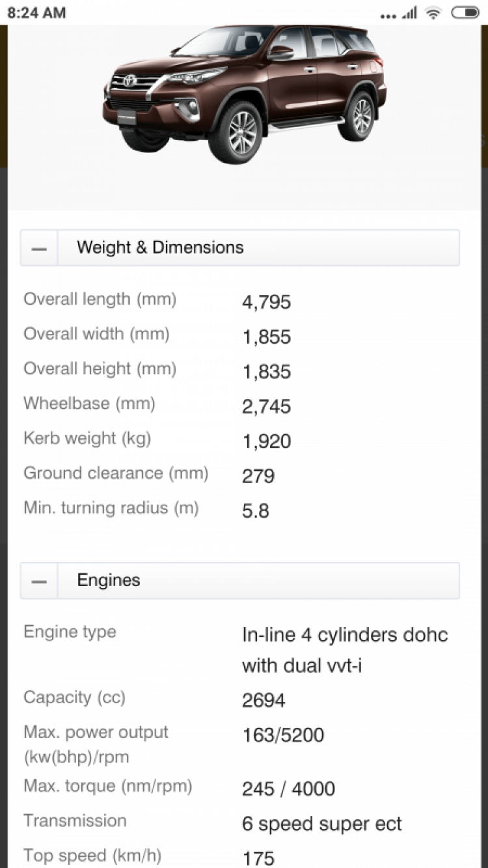Tap the Weight & Dimensions header
The height and width of the screenshot is (868, 488).
coord(240,248)
